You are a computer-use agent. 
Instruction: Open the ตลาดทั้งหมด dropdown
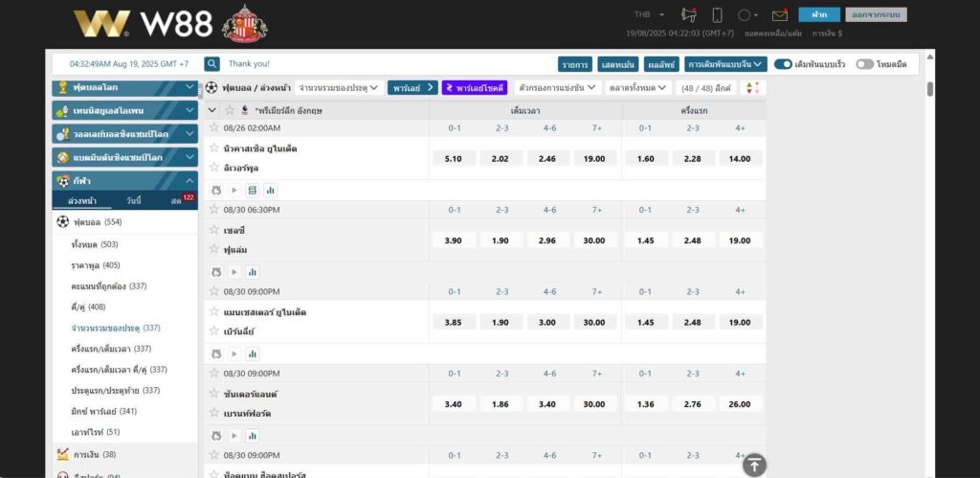(x=637, y=87)
